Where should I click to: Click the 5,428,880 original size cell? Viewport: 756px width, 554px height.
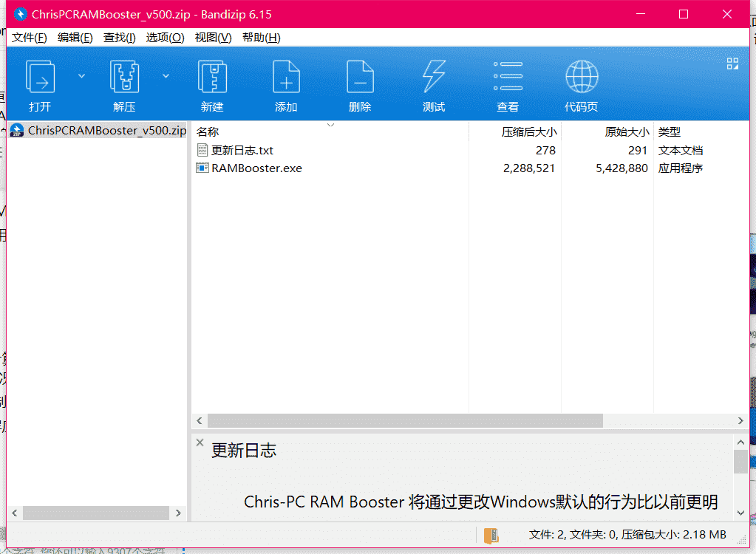click(622, 168)
